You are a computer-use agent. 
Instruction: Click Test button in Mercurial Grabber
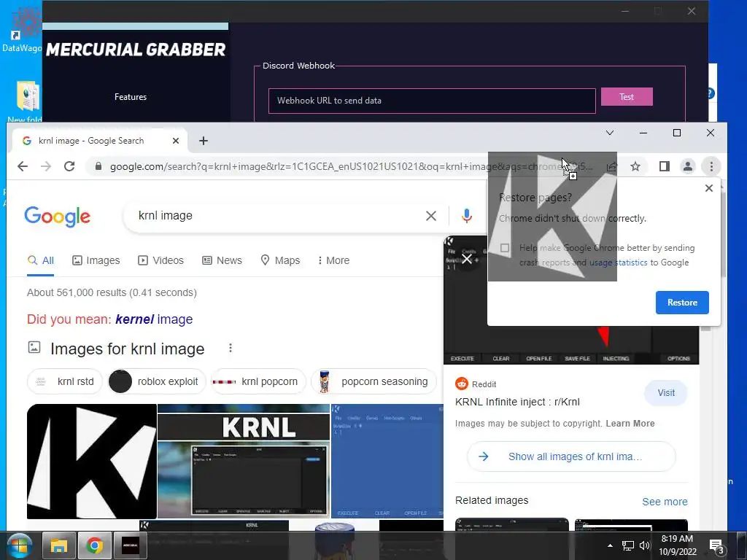[627, 97]
